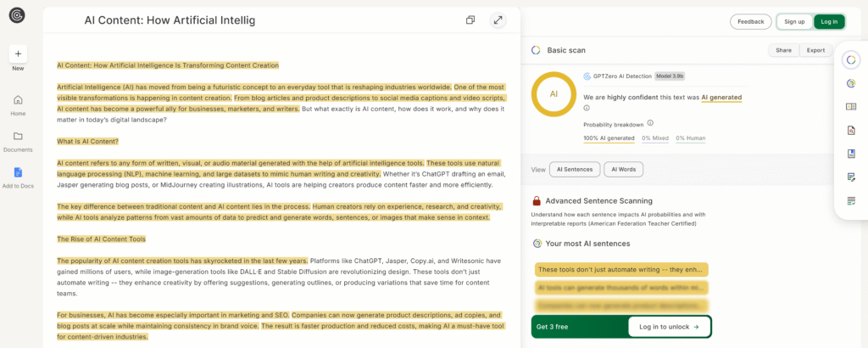Click the highlighted document title line in text
Viewport: 868px width, 348px height.
click(168, 65)
